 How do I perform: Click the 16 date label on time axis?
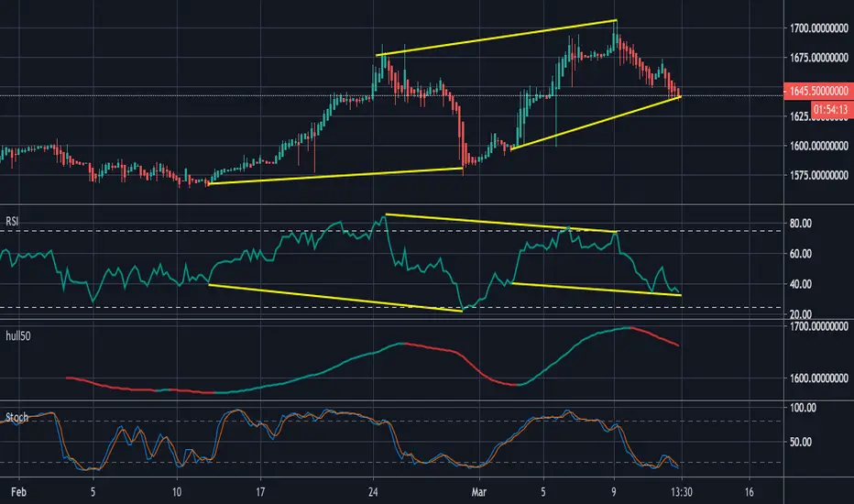point(749,492)
